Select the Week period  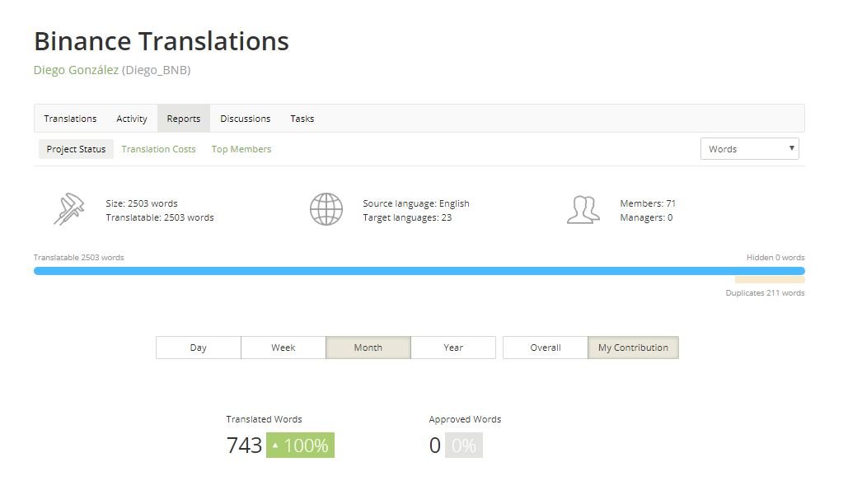tap(283, 348)
